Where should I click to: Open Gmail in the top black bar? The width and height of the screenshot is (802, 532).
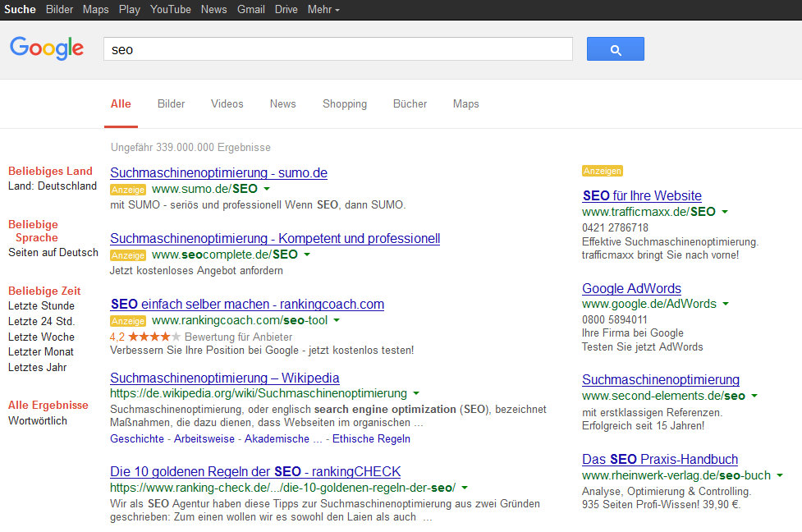tap(250, 9)
